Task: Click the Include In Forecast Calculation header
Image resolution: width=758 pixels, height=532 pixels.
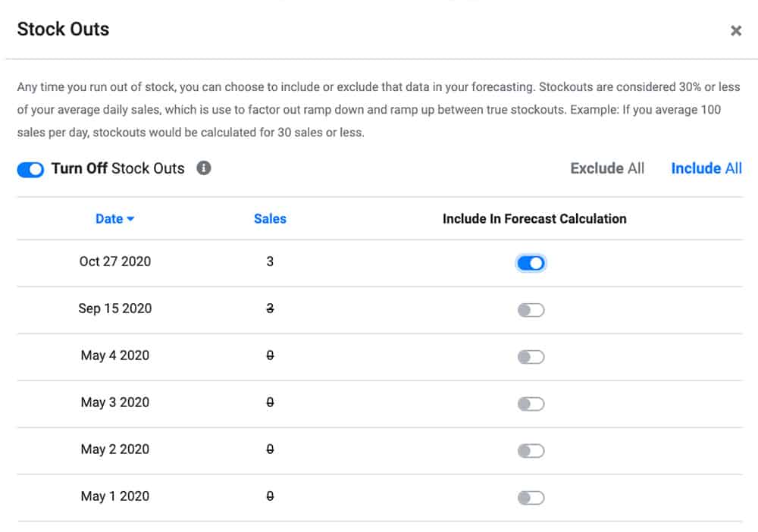Action: 534,218
